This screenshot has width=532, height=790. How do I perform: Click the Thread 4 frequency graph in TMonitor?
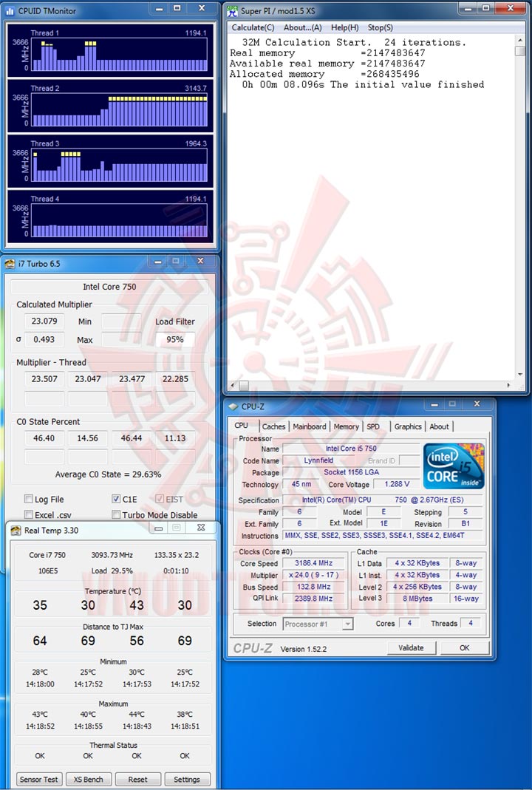coord(120,220)
